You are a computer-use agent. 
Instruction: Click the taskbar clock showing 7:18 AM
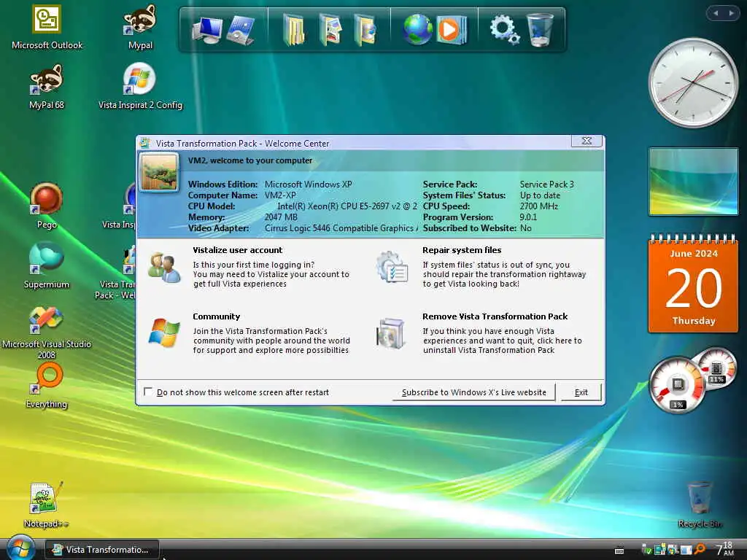coord(724,548)
